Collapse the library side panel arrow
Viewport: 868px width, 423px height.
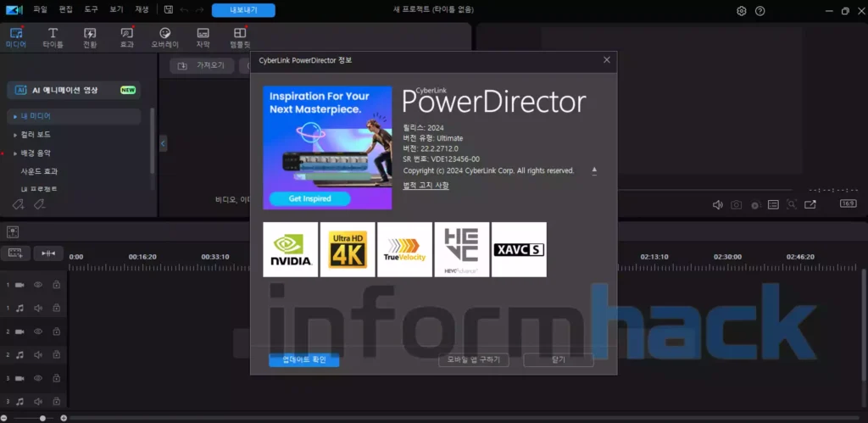point(163,143)
